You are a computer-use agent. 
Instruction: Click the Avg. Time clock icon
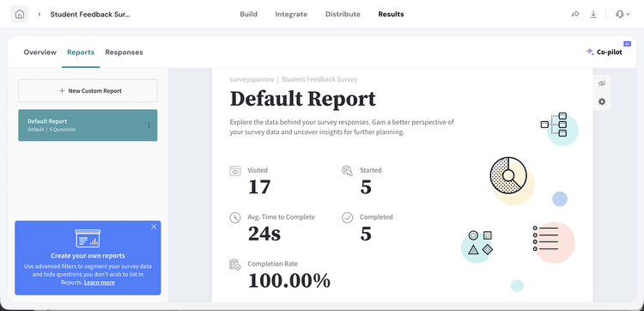(x=235, y=217)
